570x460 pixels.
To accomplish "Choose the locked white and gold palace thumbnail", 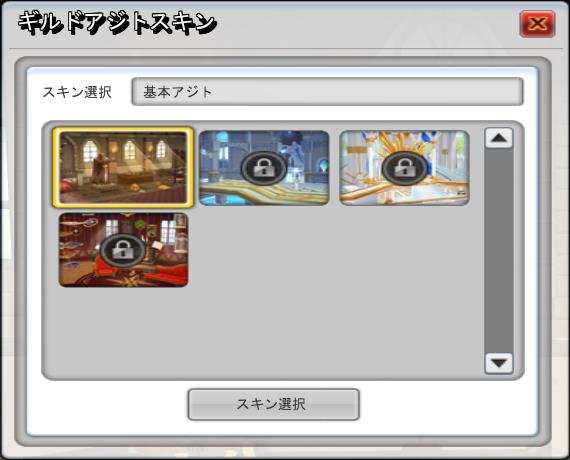I will (404, 168).
